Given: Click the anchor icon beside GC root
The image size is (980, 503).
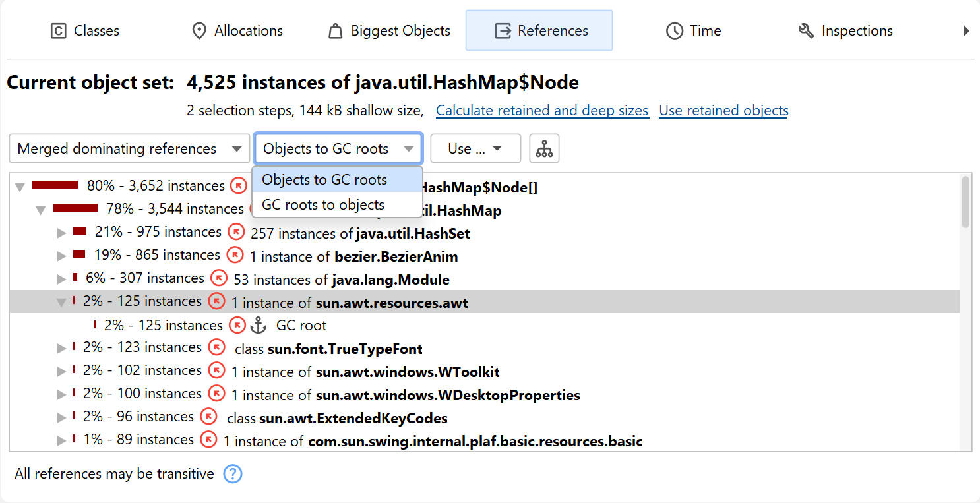Looking at the screenshot, I should coord(258,325).
